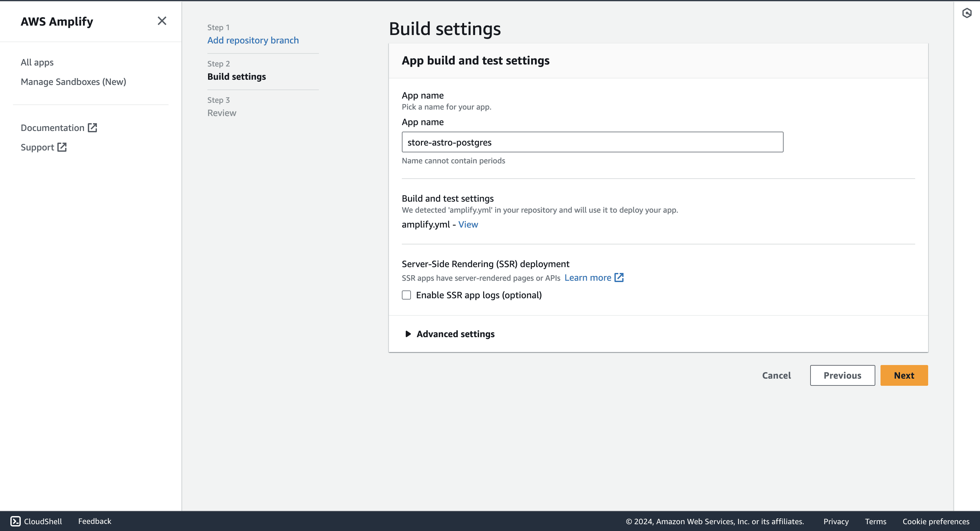Click the App name input field
Image resolution: width=980 pixels, height=531 pixels.
(592, 142)
